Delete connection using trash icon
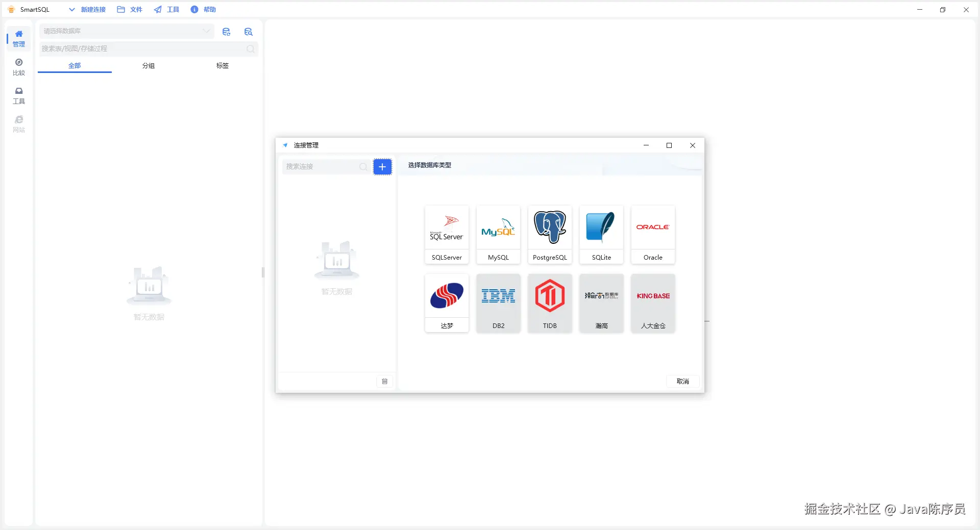 (x=385, y=381)
